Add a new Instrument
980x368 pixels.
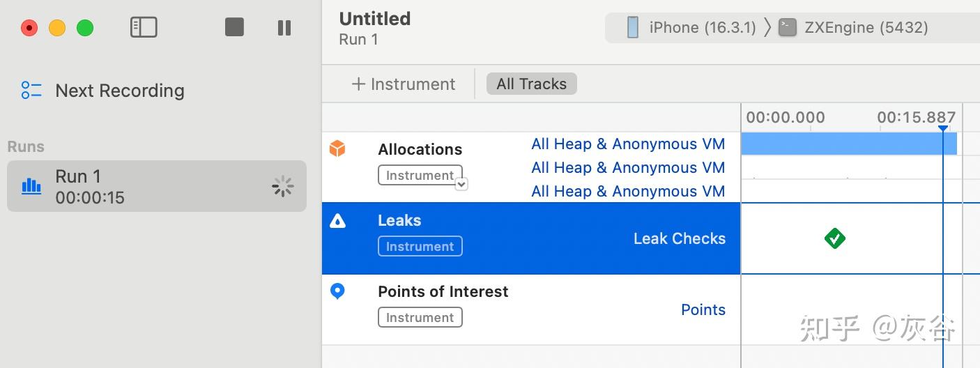click(404, 84)
